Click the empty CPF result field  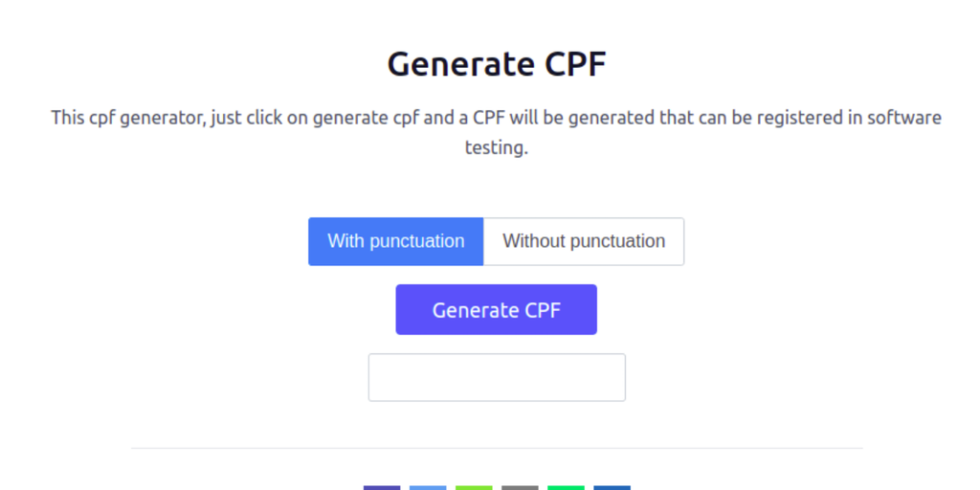pos(497,377)
